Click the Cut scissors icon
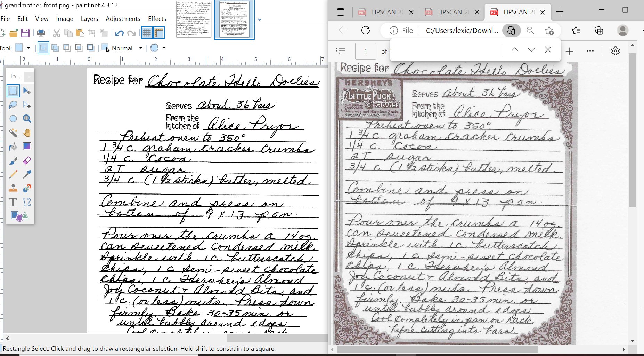Image resolution: width=644 pixels, height=356 pixels. coord(57,33)
